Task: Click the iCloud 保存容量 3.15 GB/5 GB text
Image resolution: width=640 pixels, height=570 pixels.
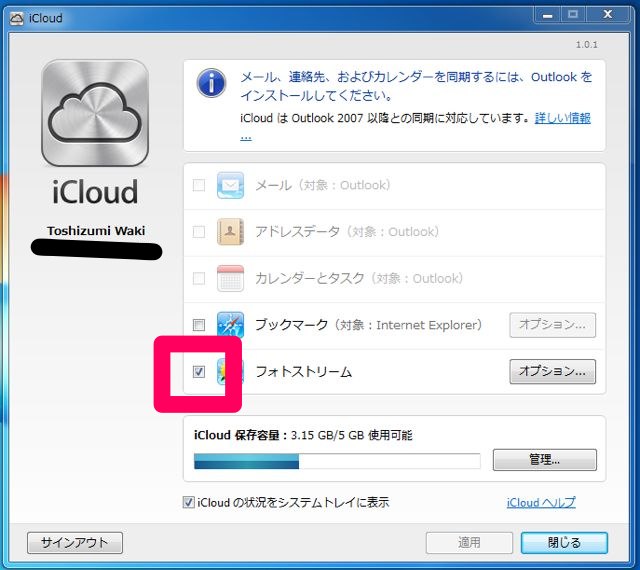Action: click(303, 435)
